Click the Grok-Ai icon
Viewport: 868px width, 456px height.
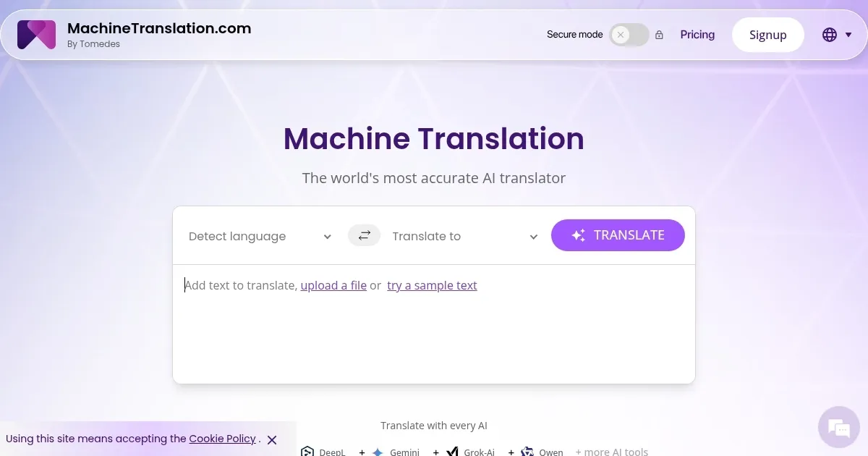coord(452,451)
